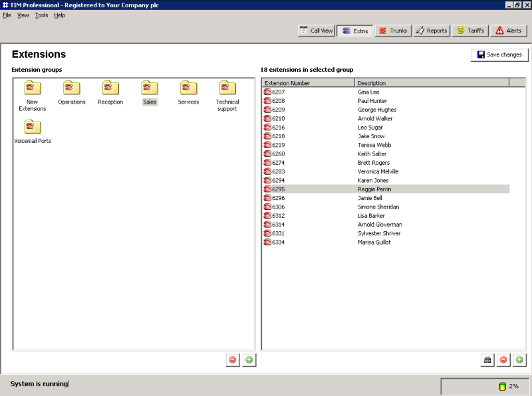Open the Trunks section

pos(392,31)
